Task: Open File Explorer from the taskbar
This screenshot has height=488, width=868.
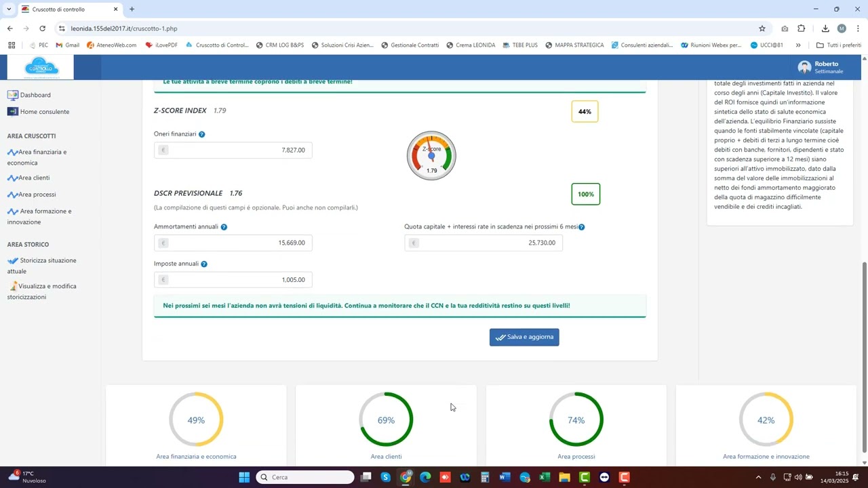Action: pyautogui.click(x=564, y=478)
